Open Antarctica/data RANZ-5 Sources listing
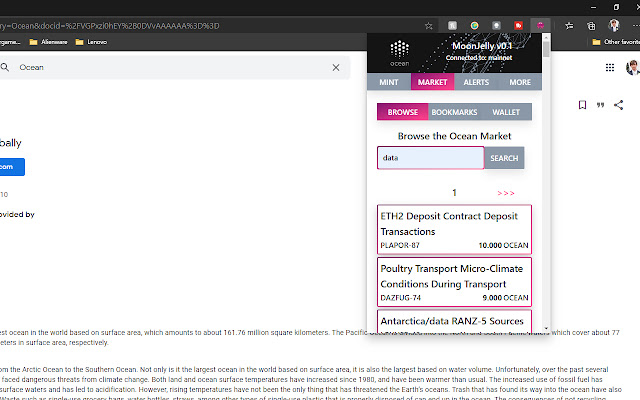The width and height of the screenshot is (640, 400). coord(454,322)
